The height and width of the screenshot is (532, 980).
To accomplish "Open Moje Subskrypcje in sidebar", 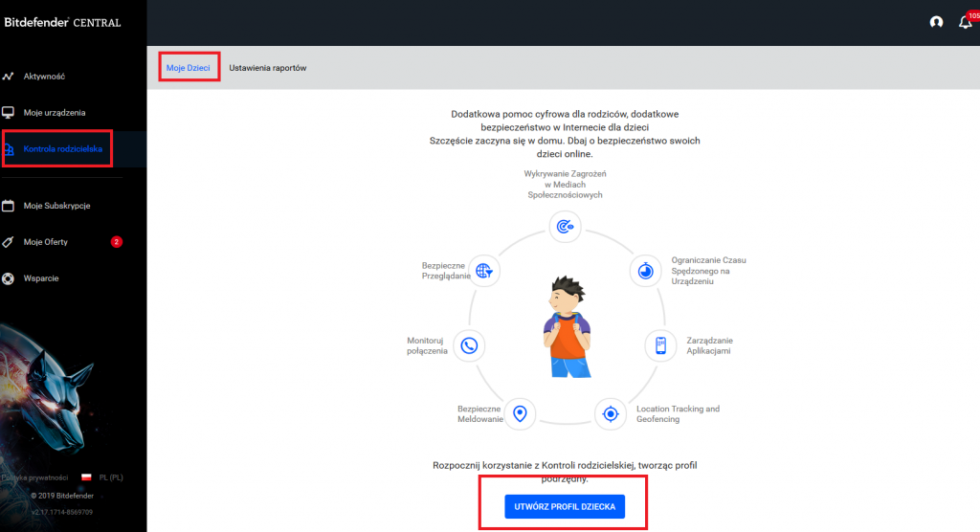I will (x=56, y=206).
